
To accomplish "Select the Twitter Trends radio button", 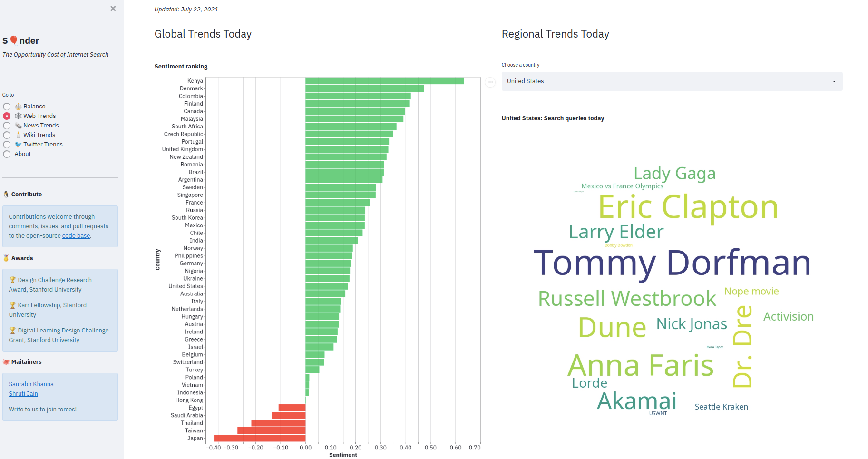I will [x=7, y=145].
